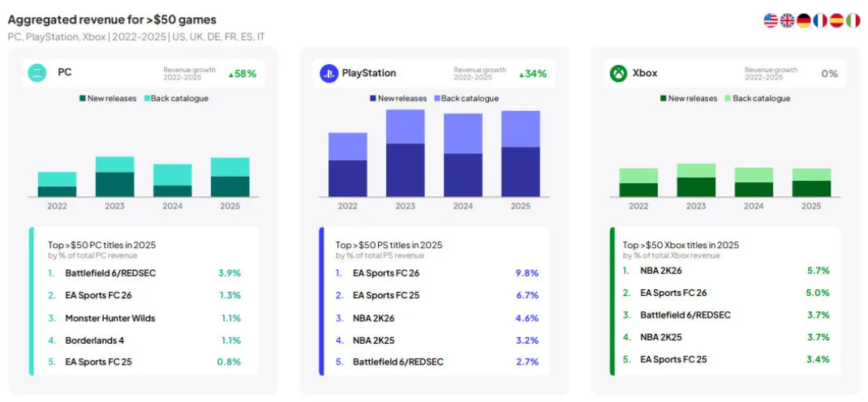Click 'Battlefield 6/REDSEC' in PlayStation list

tap(398, 362)
